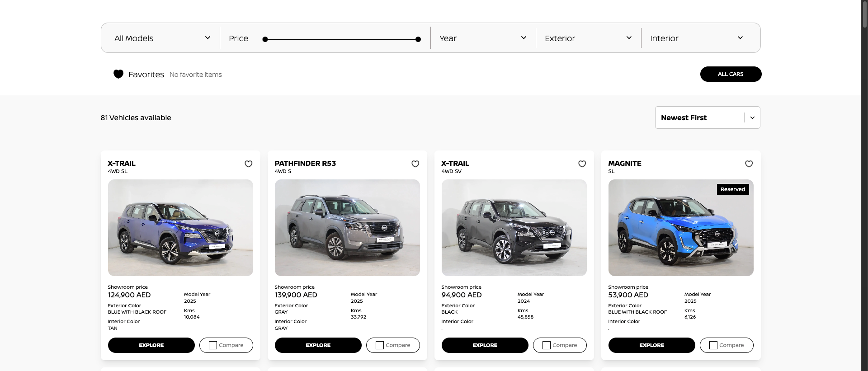Click the black Favorites heart icon

118,74
